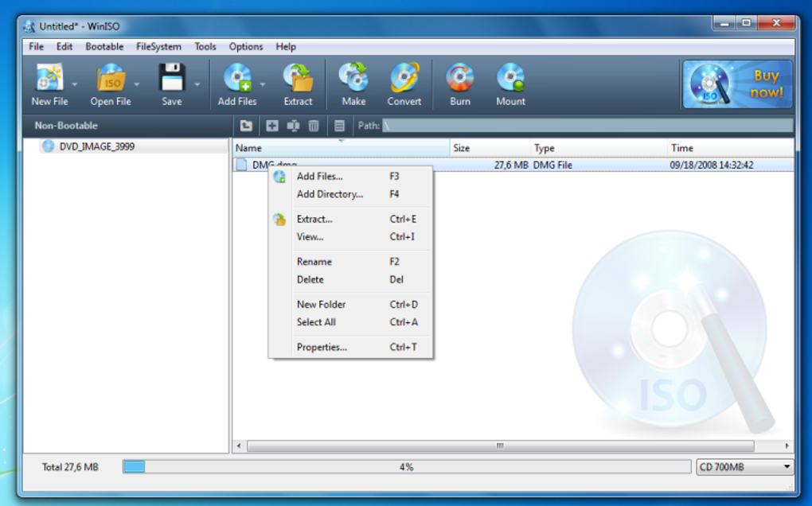812x506 pixels.
Task: Sort by the Size column header
Action: point(490,148)
